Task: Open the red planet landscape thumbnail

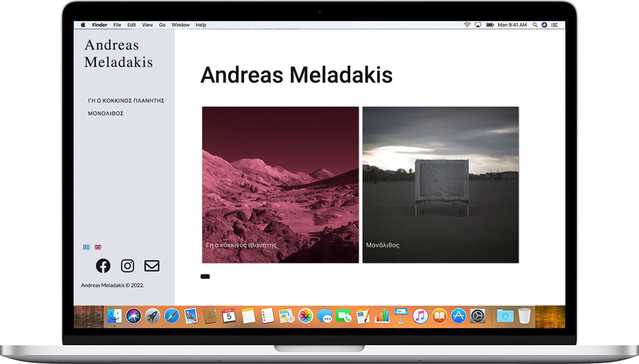Action: [280, 184]
